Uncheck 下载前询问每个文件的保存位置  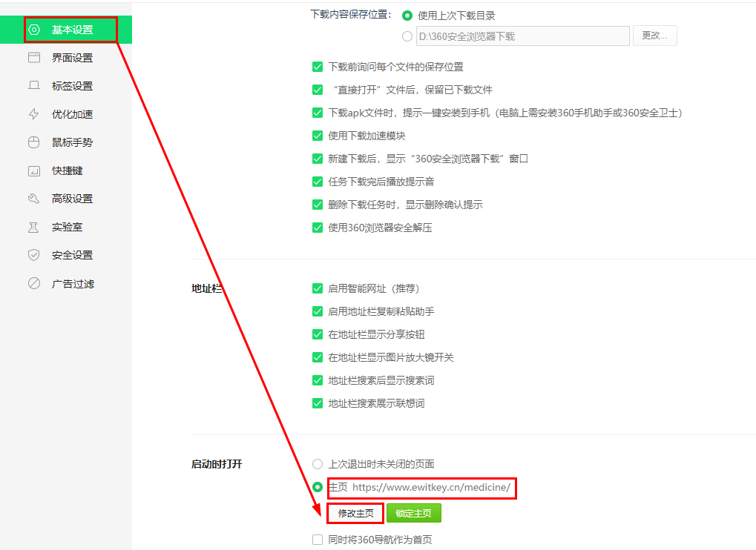click(318, 67)
